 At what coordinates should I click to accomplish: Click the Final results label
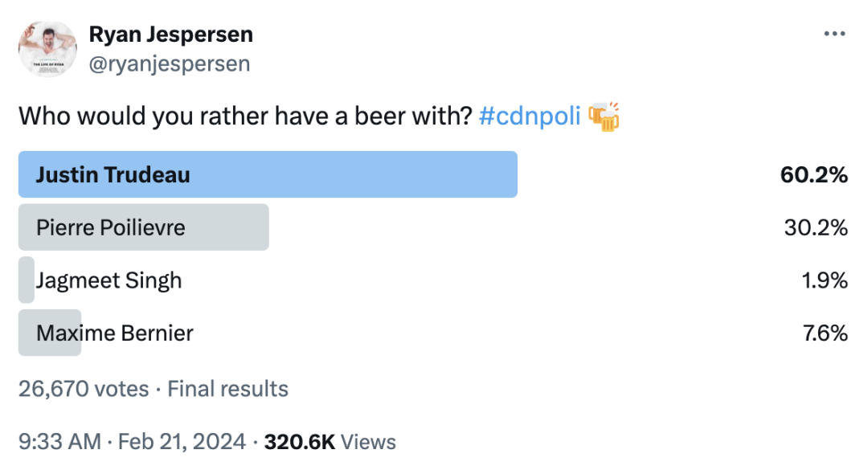(227, 389)
